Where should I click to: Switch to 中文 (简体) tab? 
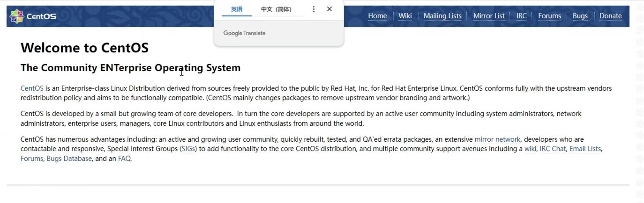pos(276,9)
